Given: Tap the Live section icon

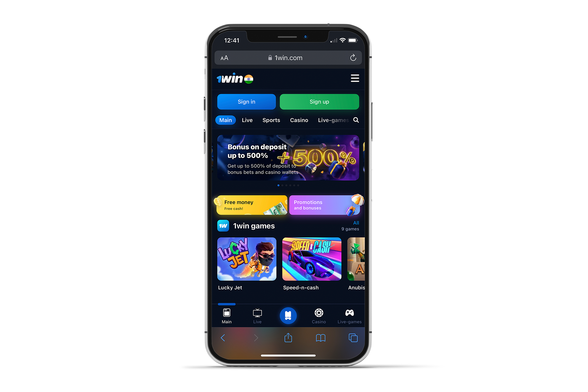Looking at the screenshot, I should point(258,315).
